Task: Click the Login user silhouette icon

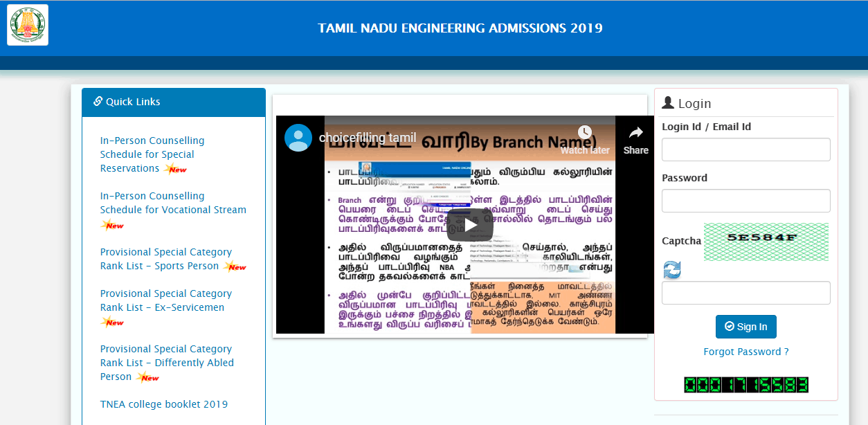Action: 668,103
